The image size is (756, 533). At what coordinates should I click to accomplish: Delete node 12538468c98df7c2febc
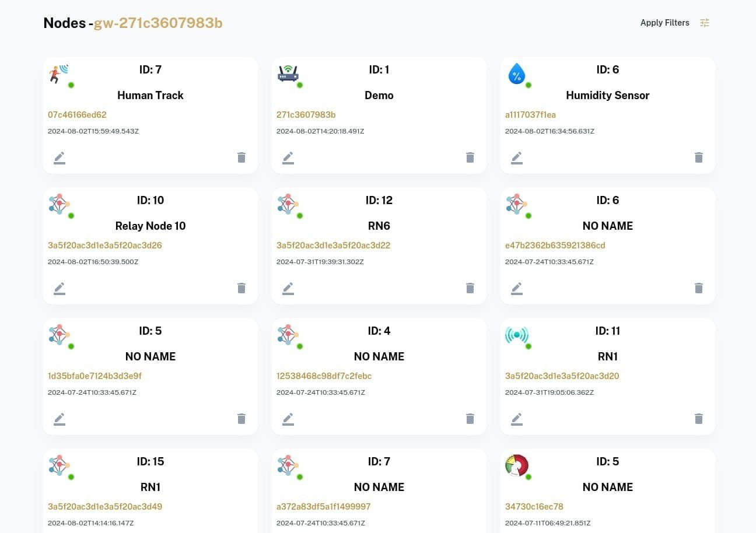(470, 419)
